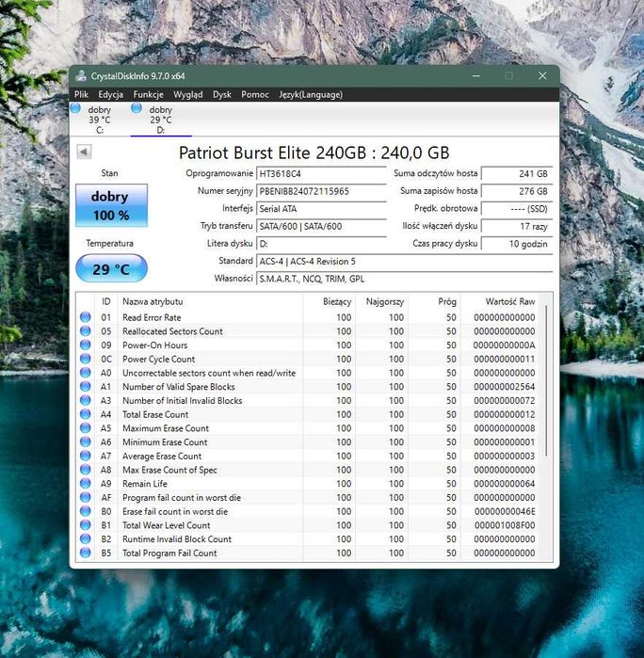Click the firmware field HT3618C4
This screenshot has width=644, height=658.
[x=321, y=174]
